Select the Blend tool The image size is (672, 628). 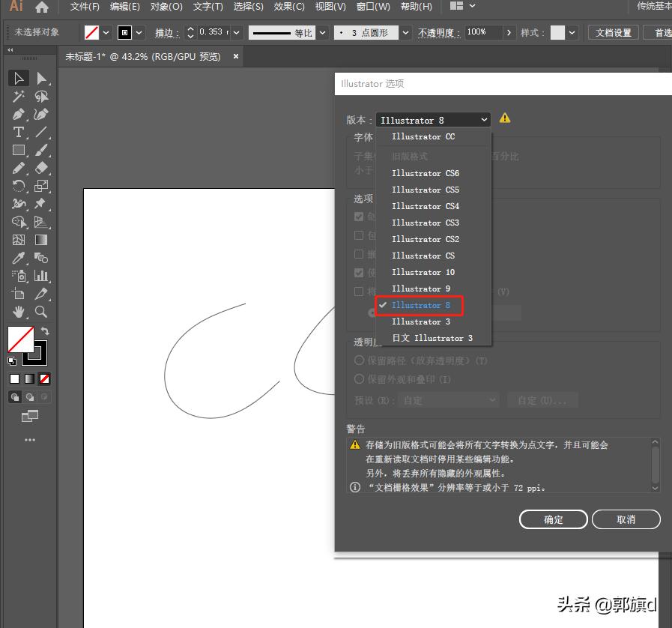click(x=41, y=258)
